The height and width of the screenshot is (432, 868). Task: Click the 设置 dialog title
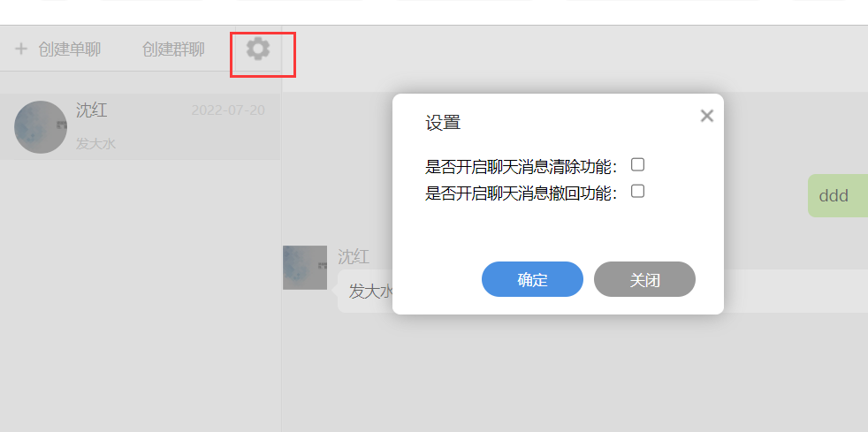(x=443, y=123)
